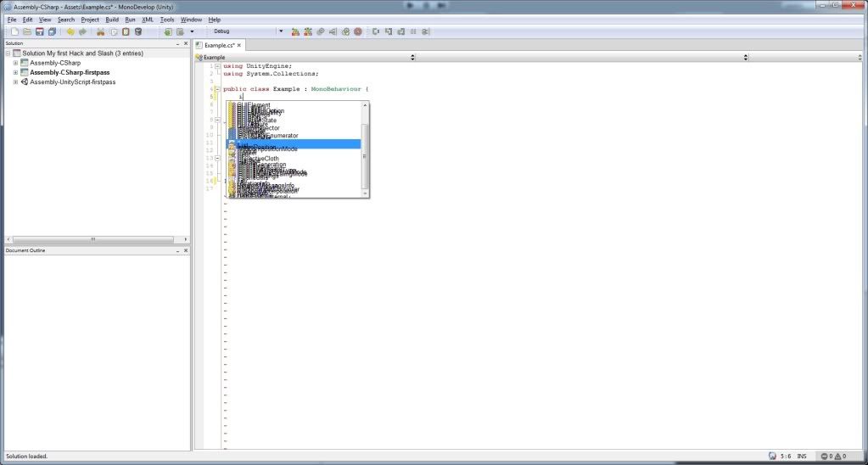Click the errors and warnings status indicator
The image size is (868, 465).
point(833,457)
